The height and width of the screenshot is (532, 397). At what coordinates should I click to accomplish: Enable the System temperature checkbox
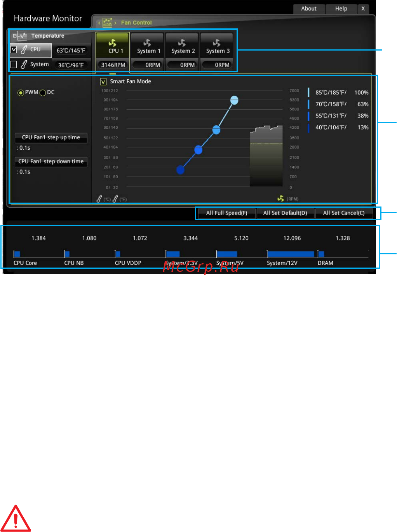click(x=14, y=64)
